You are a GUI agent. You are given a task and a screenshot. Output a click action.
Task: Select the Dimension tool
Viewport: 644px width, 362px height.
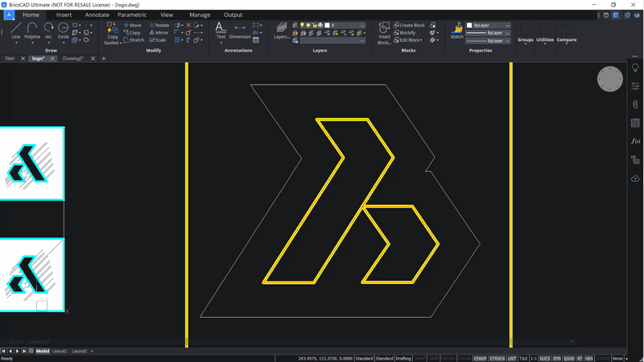[240, 31]
